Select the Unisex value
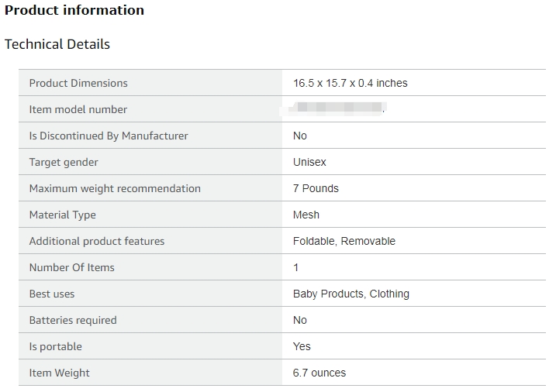The image size is (556, 392). [309, 162]
